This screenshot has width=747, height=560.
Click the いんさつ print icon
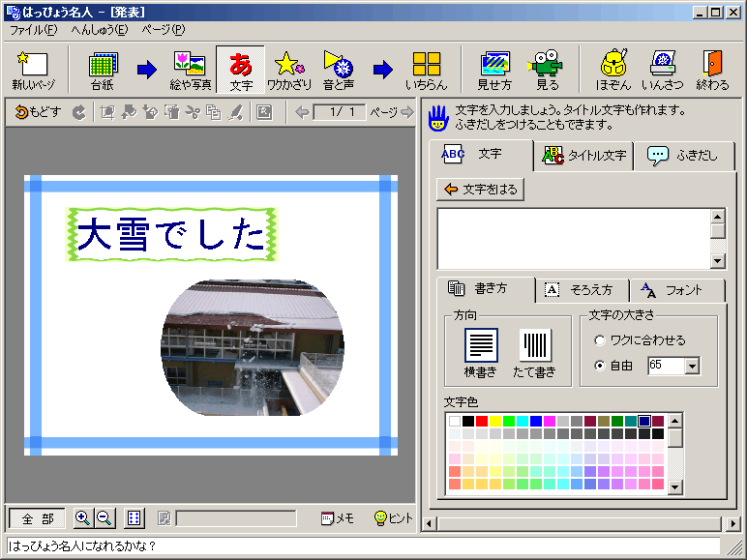click(663, 70)
